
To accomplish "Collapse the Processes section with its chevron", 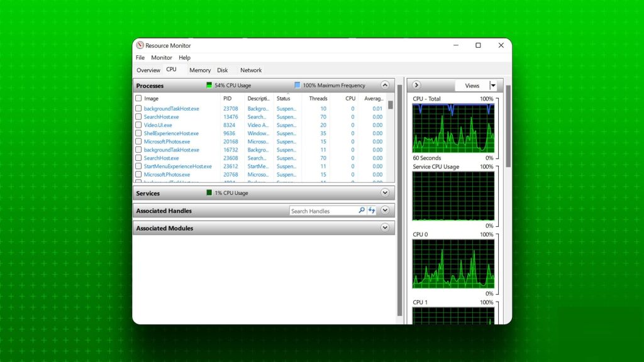I will pos(384,85).
